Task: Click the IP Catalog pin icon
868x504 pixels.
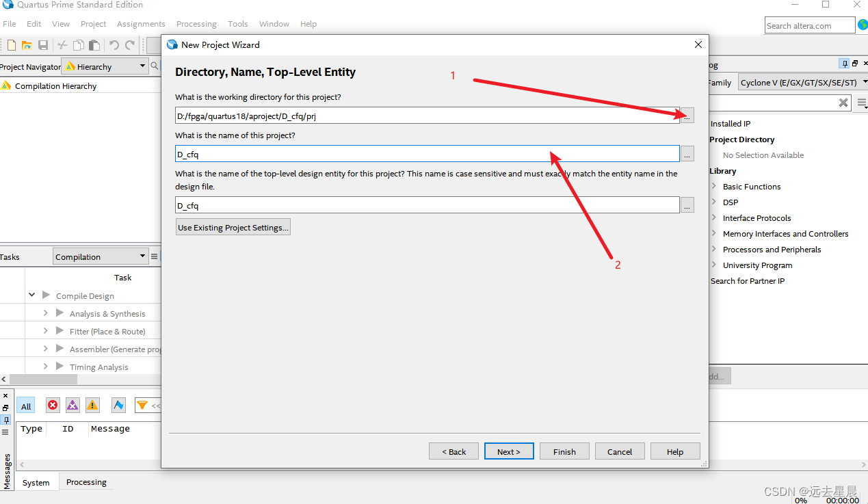Action: click(845, 64)
